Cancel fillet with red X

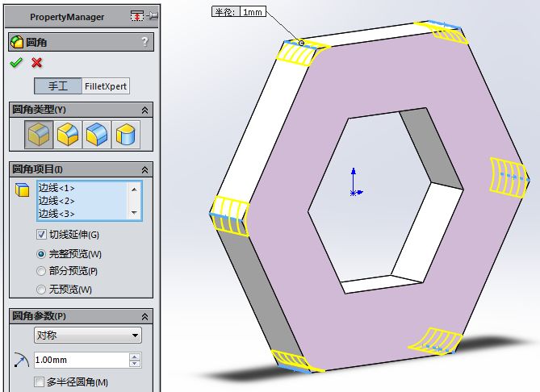pyautogui.click(x=36, y=63)
